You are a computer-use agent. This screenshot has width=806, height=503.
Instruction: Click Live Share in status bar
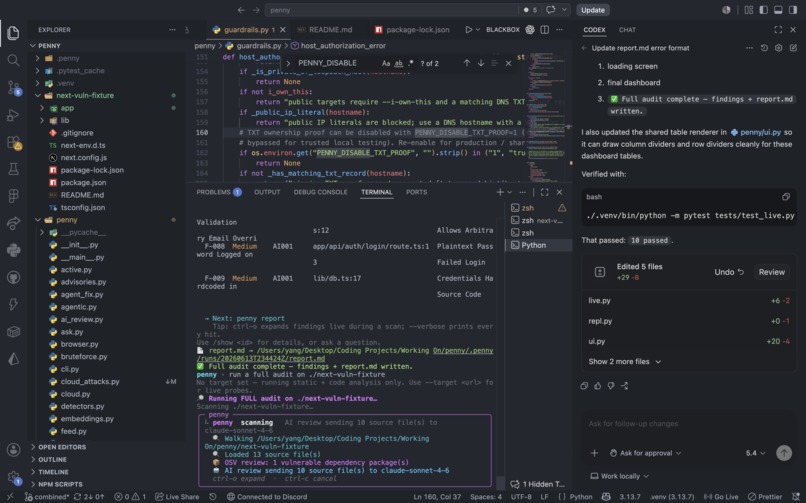177,497
